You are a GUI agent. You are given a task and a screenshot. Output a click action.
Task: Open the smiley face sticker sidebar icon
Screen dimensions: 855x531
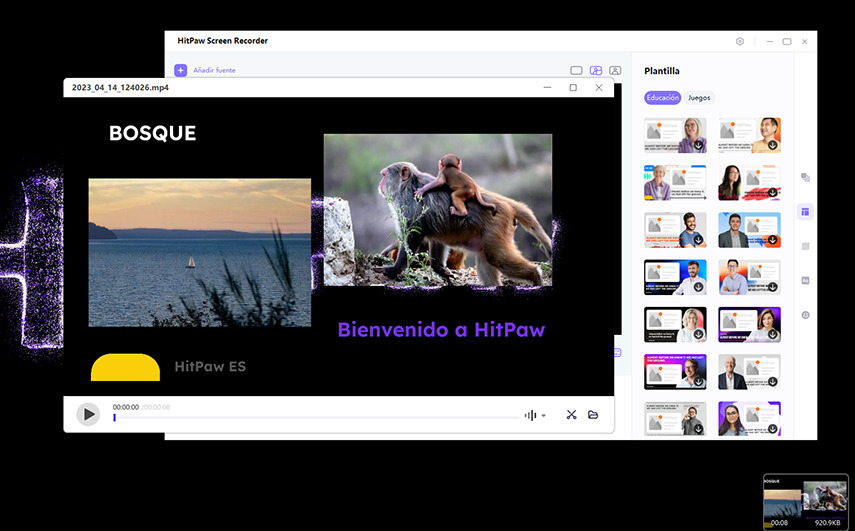(x=805, y=315)
